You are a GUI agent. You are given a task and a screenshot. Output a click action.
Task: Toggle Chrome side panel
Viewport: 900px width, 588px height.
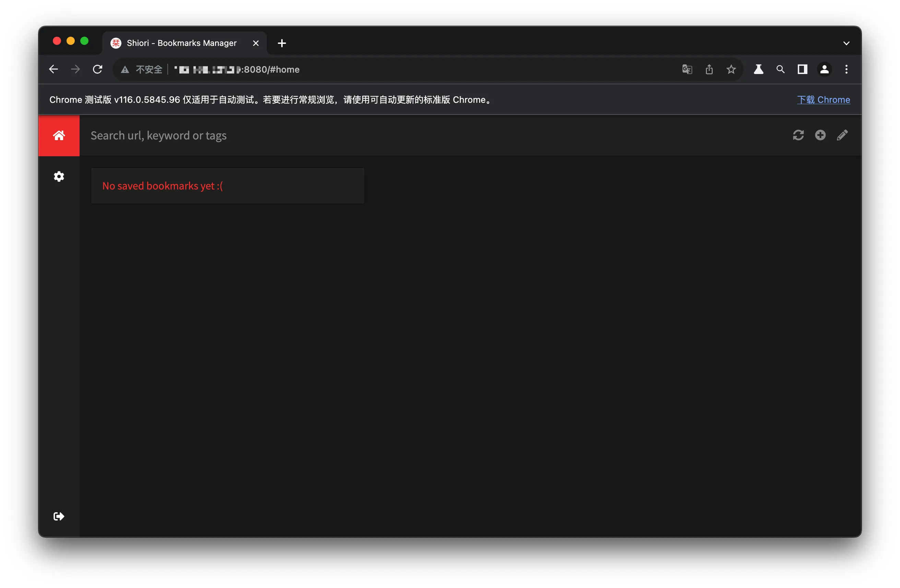(x=802, y=70)
